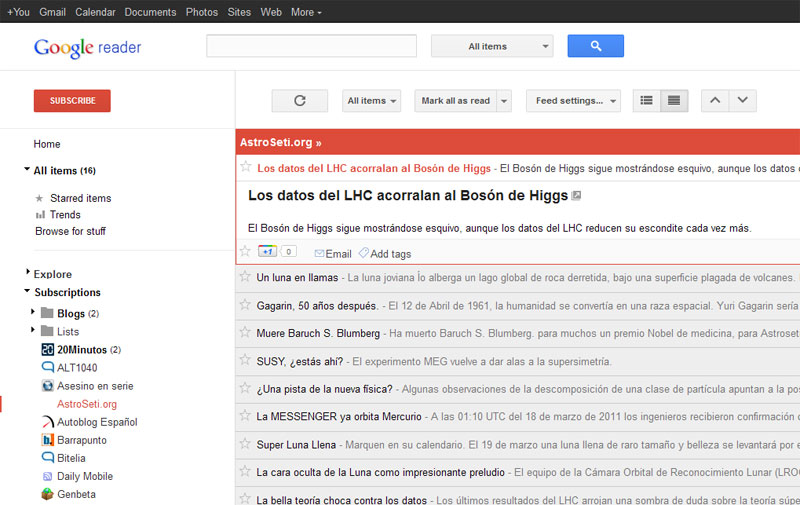Expand the Blogs folder triangle

[33, 311]
